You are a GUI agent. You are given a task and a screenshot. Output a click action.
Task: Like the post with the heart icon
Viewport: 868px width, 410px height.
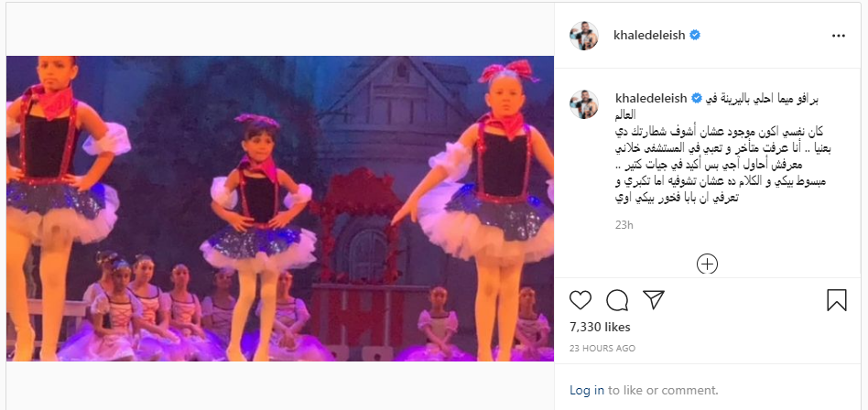click(580, 300)
